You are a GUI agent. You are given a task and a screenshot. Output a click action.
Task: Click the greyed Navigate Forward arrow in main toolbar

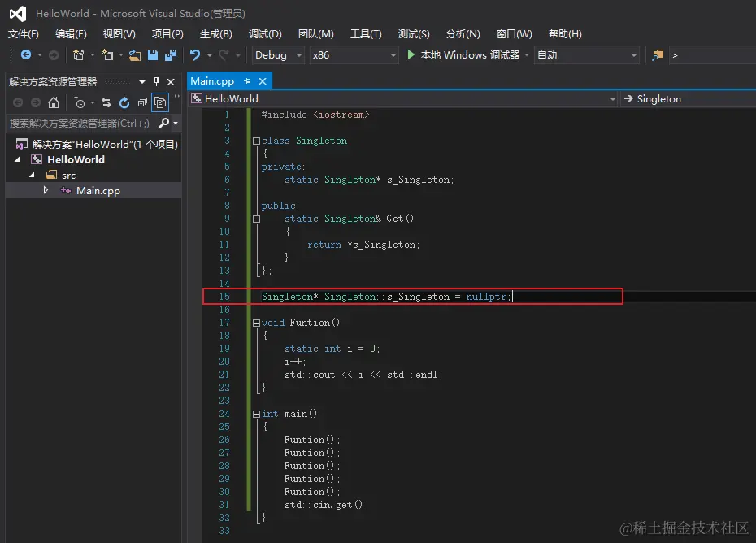54,55
